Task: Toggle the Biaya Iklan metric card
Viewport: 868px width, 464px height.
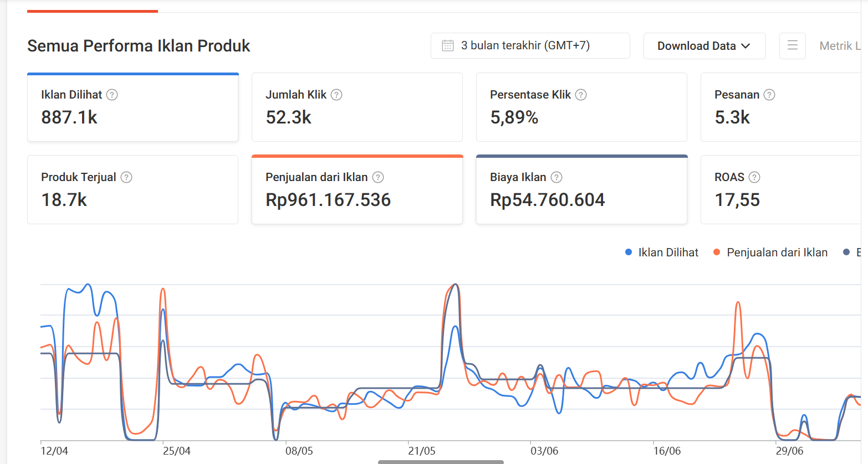Action: tap(581, 189)
